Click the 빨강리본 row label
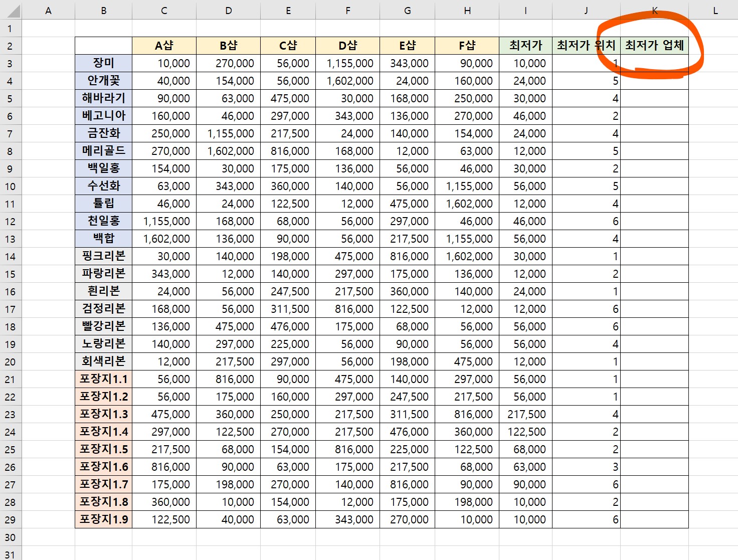 click(x=103, y=326)
